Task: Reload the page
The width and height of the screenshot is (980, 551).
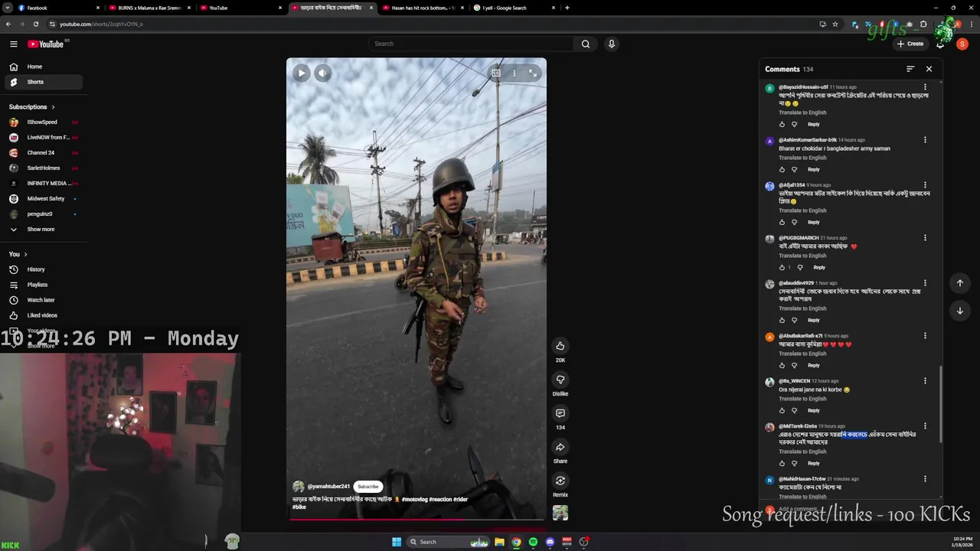Action: click(35, 24)
